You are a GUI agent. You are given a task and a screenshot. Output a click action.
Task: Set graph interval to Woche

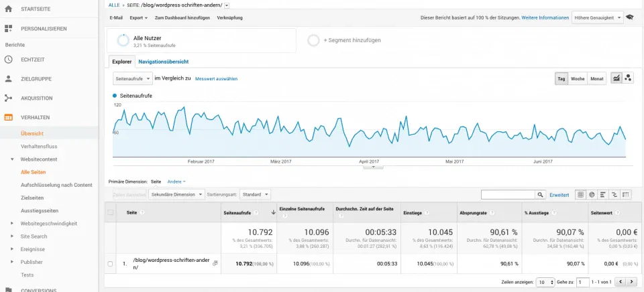pyautogui.click(x=578, y=78)
